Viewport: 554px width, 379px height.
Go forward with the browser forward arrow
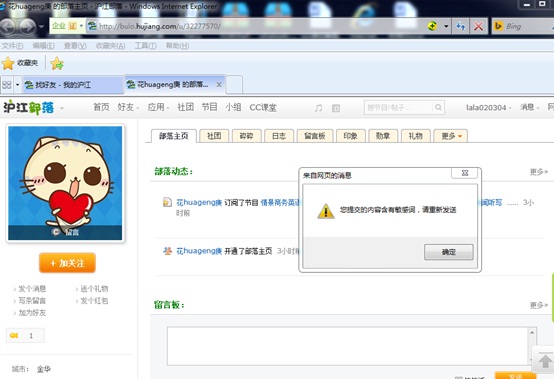[x=28, y=26]
